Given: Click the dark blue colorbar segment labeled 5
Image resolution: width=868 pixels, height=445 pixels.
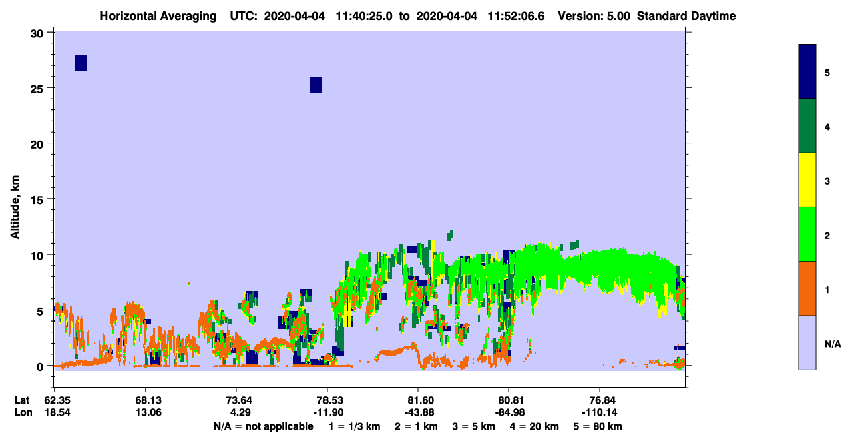Looking at the screenshot, I should 807,72.
